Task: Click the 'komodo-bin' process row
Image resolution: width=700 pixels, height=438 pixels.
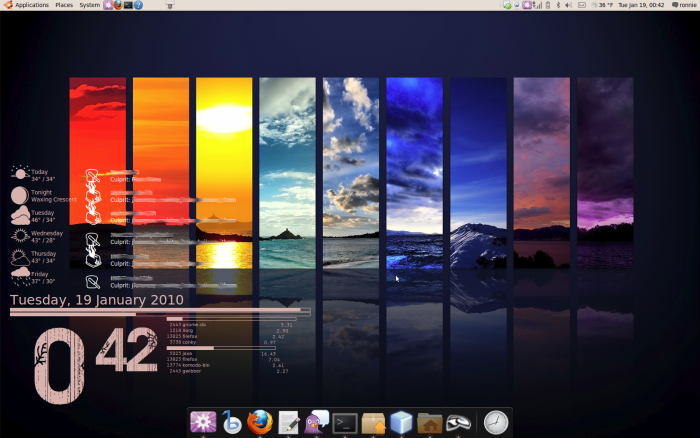Action: 225,365
